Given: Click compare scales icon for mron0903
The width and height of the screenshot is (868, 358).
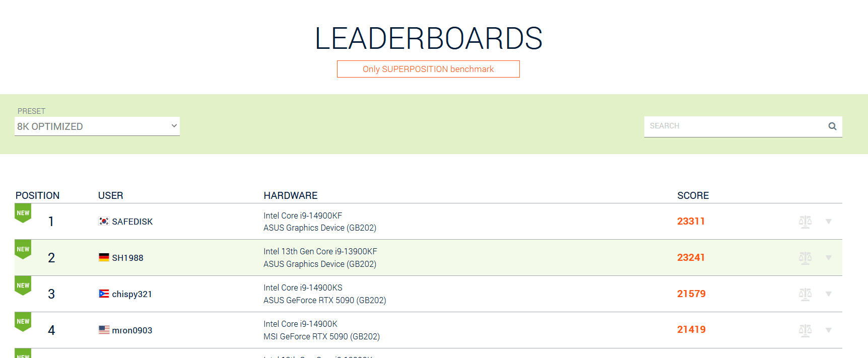Looking at the screenshot, I should 805,330.
